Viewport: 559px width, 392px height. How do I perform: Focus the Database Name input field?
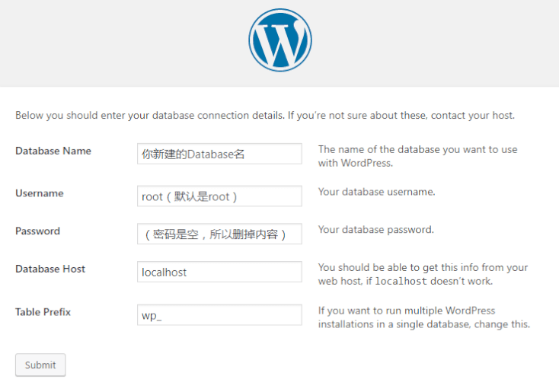[219, 154]
